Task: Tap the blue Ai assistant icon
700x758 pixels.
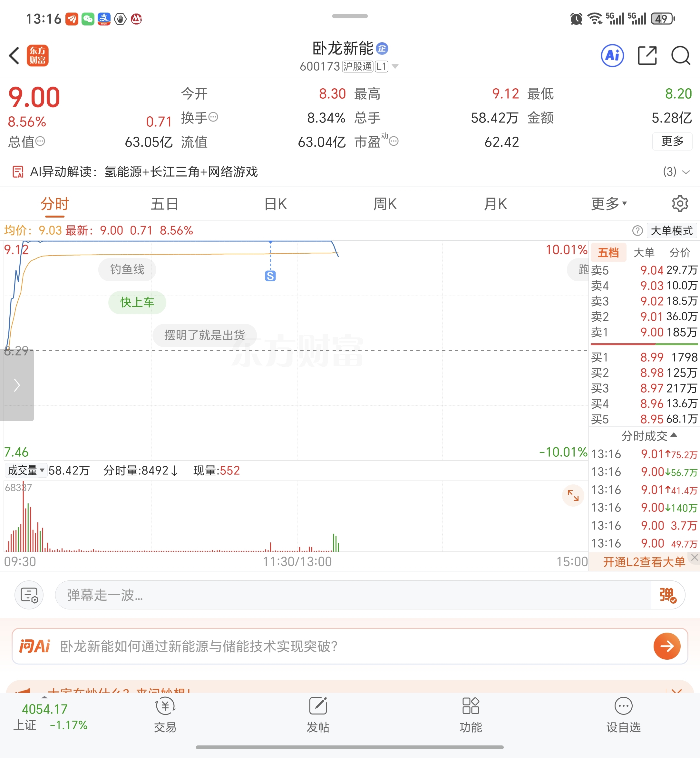Action: click(612, 56)
